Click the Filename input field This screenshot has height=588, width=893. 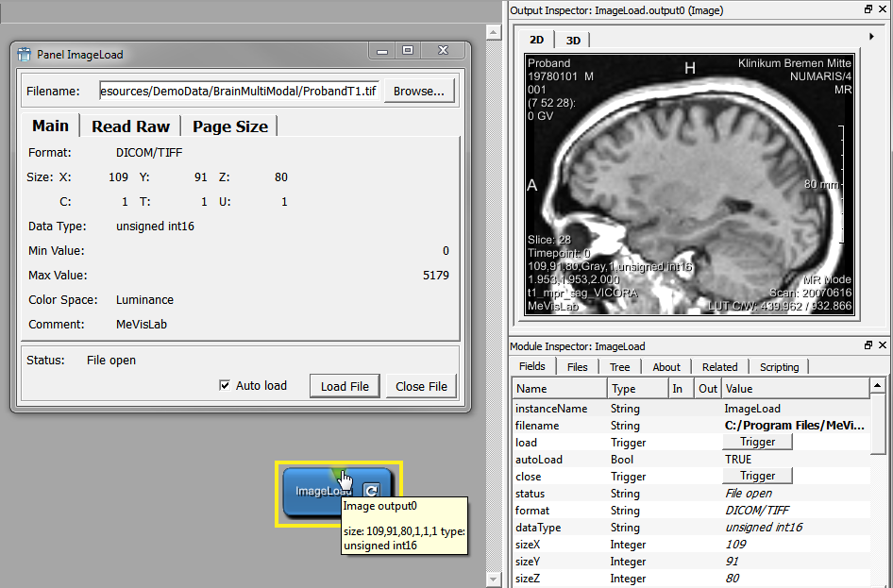tap(239, 91)
